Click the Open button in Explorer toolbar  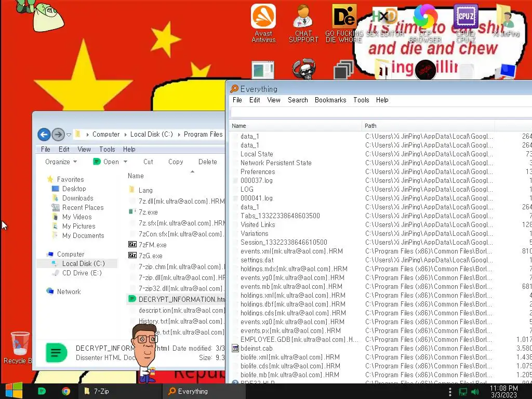[x=106, y=162]
